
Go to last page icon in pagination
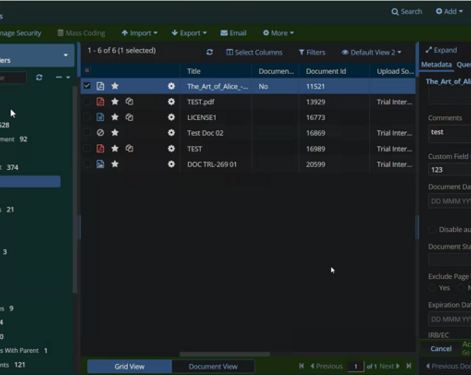click(x=409, y=366)
